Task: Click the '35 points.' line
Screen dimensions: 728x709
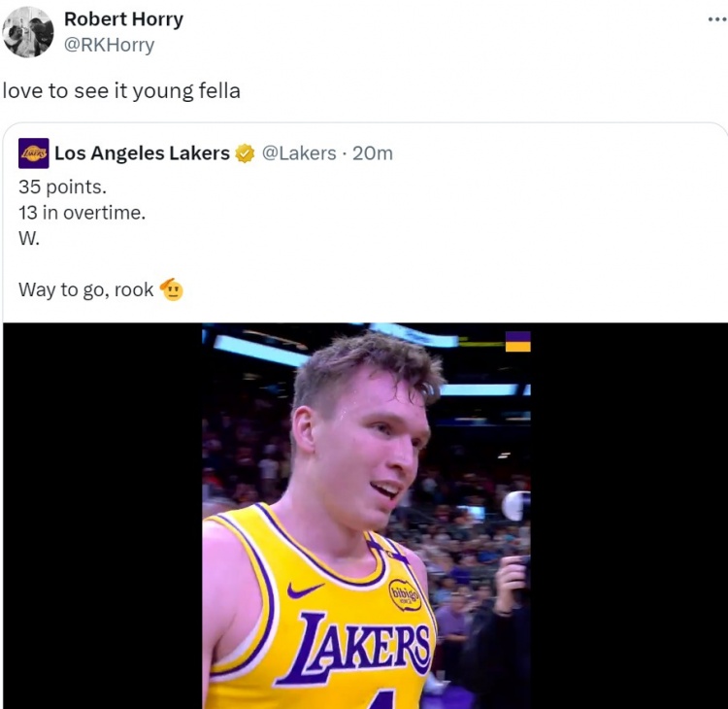Action: point(62,187)
